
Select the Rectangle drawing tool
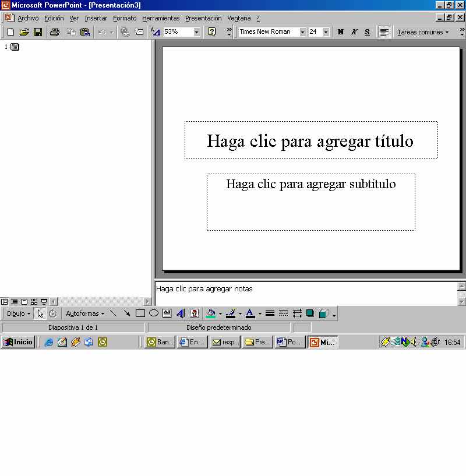(x=140, y=313)
